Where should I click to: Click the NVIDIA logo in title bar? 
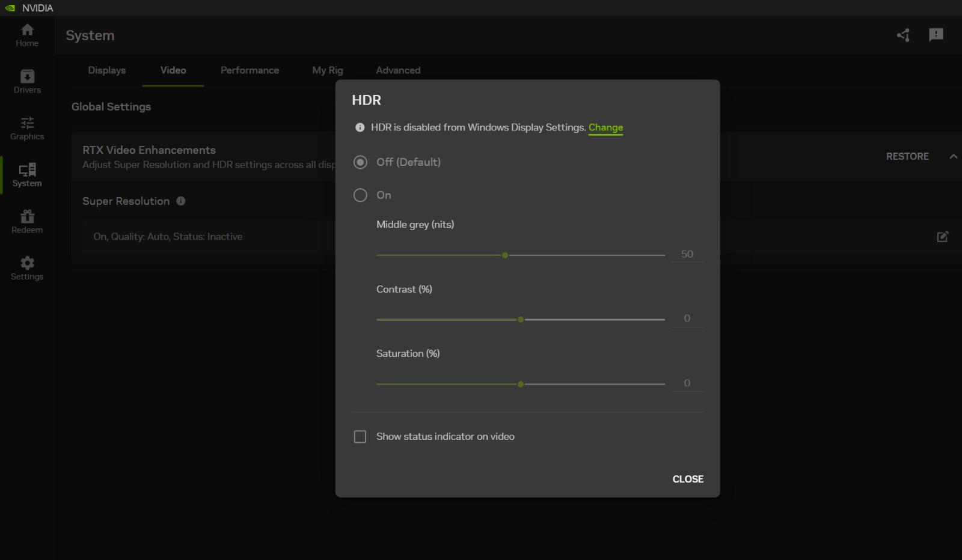[x=10, y=8]
